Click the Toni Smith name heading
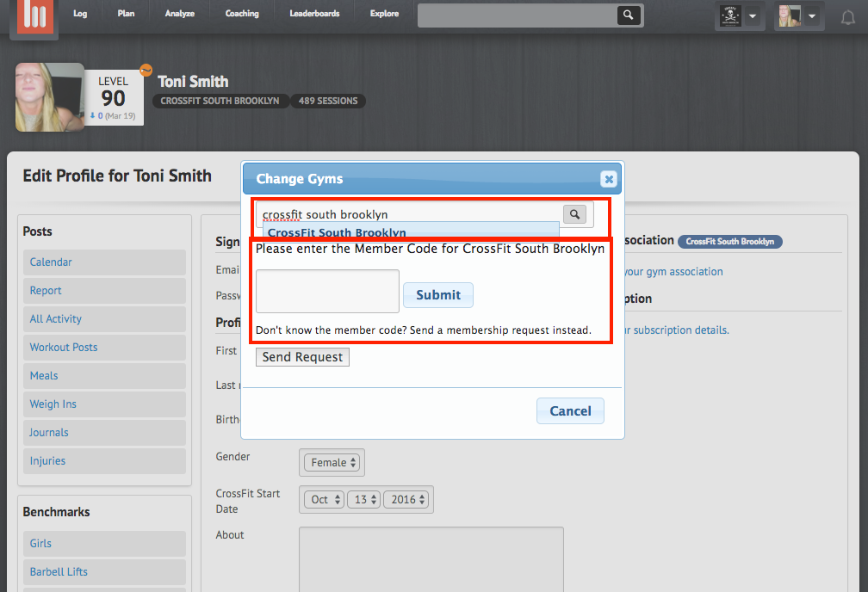 (193, 82)
